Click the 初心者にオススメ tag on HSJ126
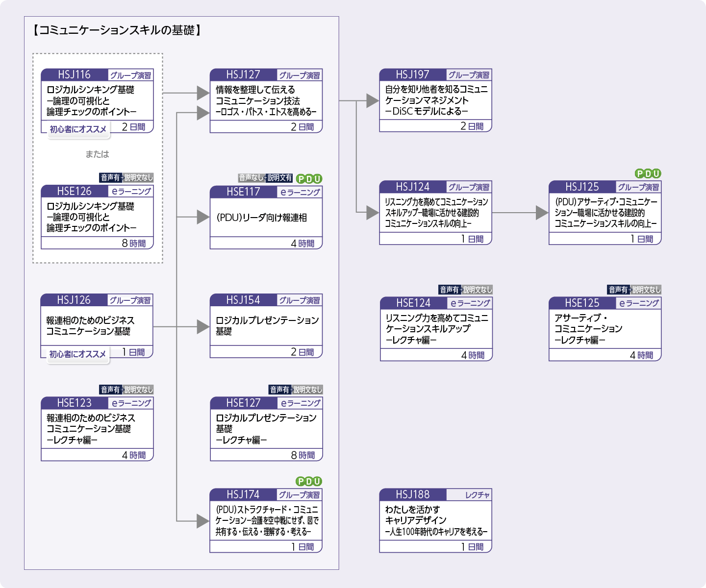The image size is (706, 588). point(77,354)
